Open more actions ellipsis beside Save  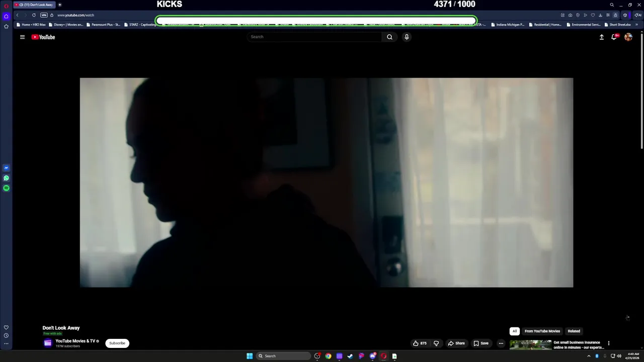[x=501, y=343]
